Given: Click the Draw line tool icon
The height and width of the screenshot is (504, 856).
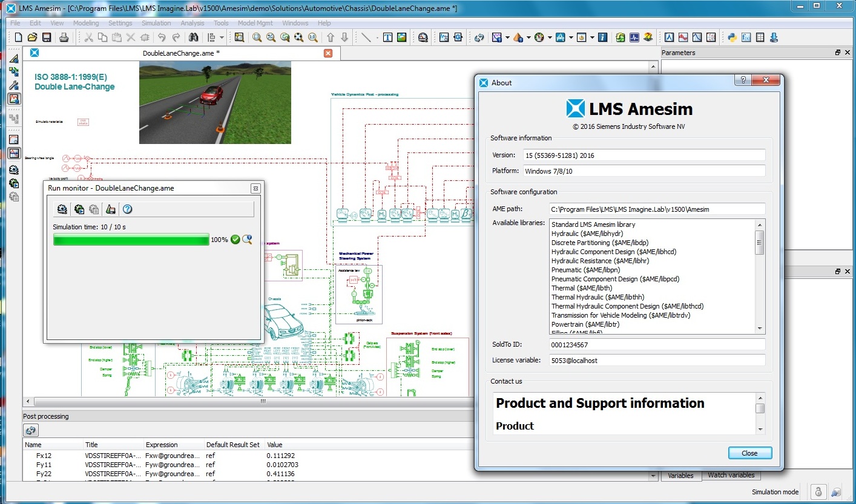Looking at the screenshot, I should (366, 38).
